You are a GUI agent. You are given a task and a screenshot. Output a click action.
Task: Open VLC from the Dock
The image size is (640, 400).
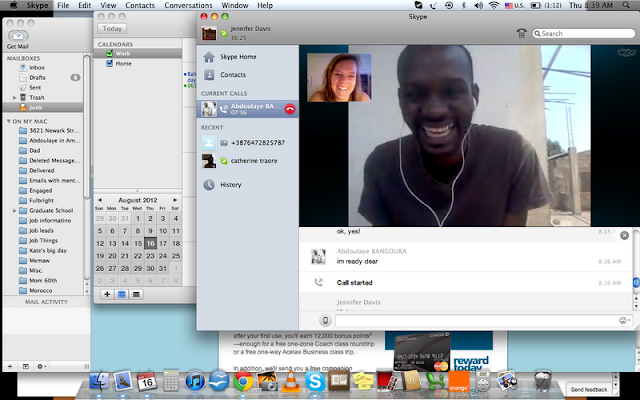pyautogui.click(x=291, y=382)
